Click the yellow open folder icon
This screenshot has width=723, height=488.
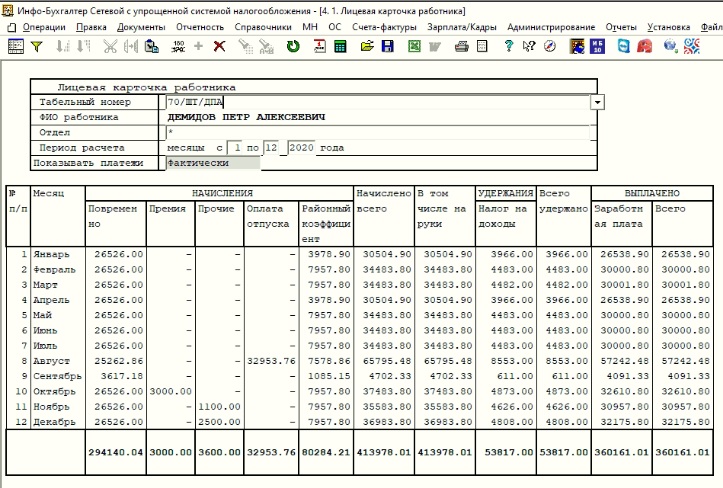(x=367, y=46)
